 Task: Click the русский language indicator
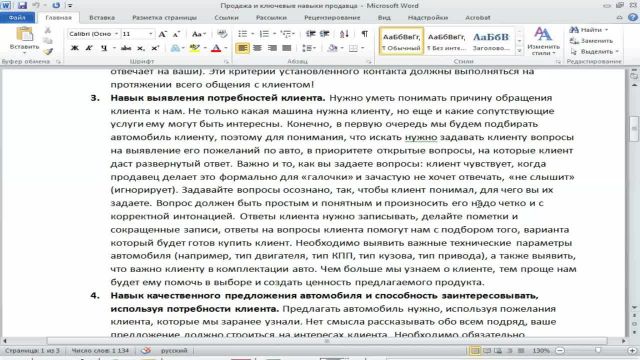click(174, 350)
